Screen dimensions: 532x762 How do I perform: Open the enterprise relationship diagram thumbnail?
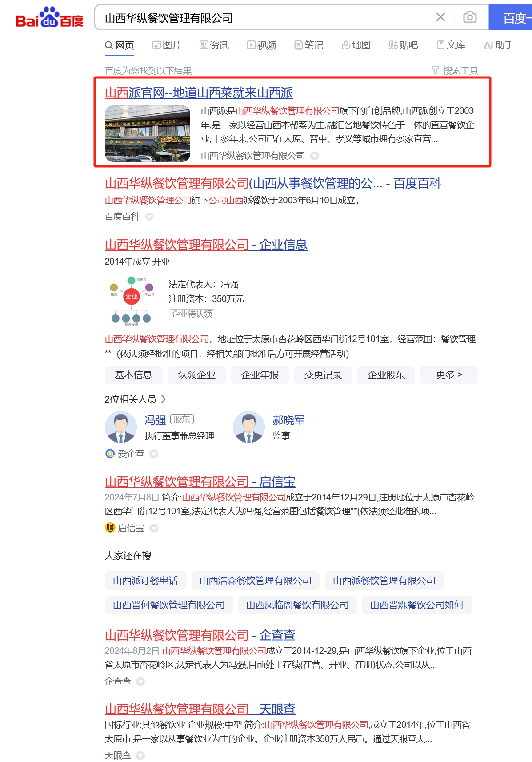point(132,301)
